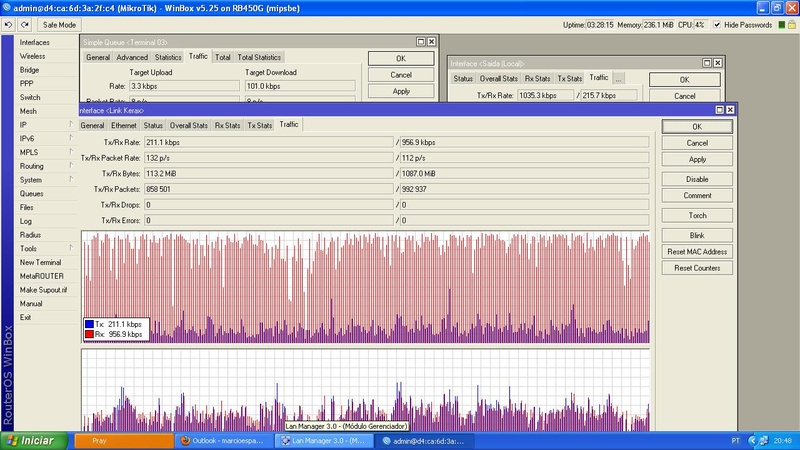The width and height of the screenshot is (800, 450).
Task: Open Rx Stats tab in Link Kerao window
Action: coord(228,125)
